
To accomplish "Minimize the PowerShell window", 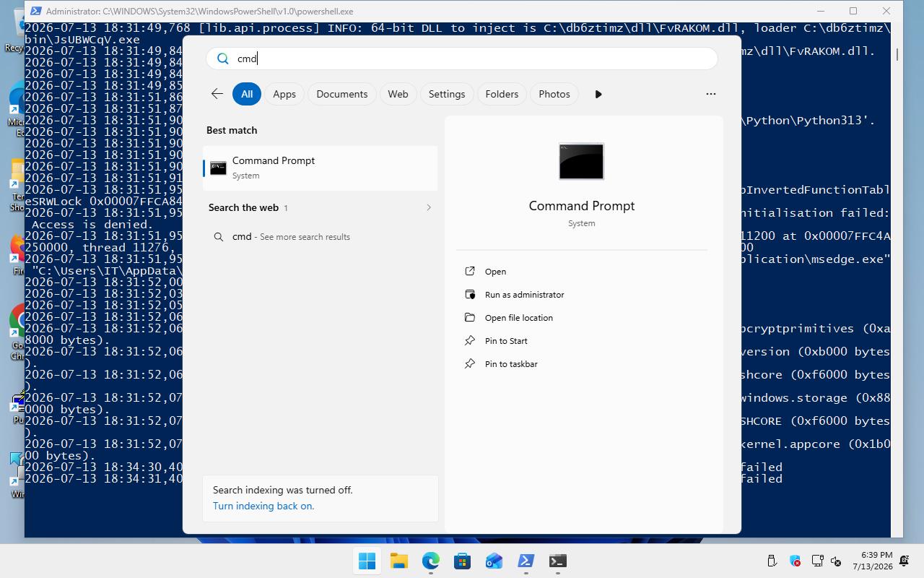I will pyautogui.click(x=821, y=11).
